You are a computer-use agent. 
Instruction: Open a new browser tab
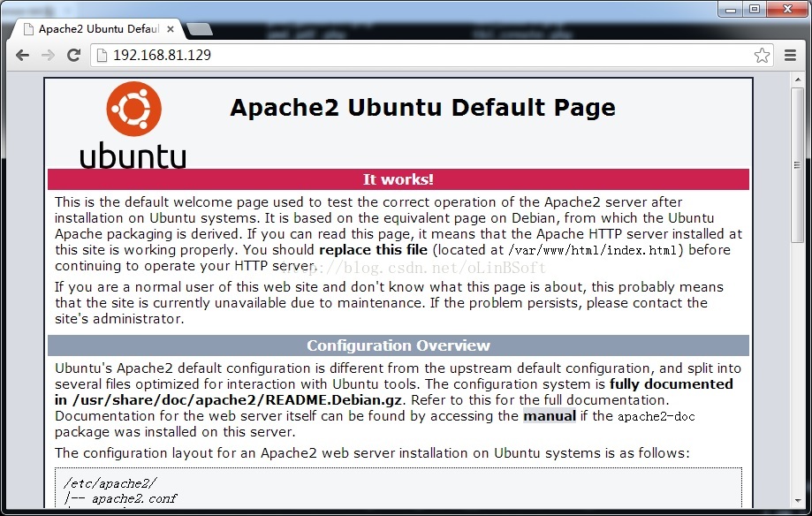pos(200,29)
